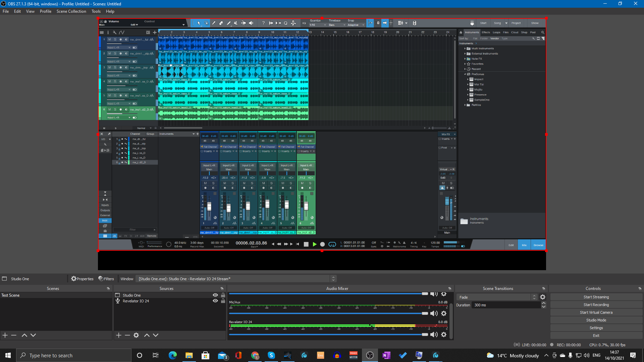Toggle Start Virtual Camera
The height and width of the screenshot is (362, 644).
tap(596, 312)
